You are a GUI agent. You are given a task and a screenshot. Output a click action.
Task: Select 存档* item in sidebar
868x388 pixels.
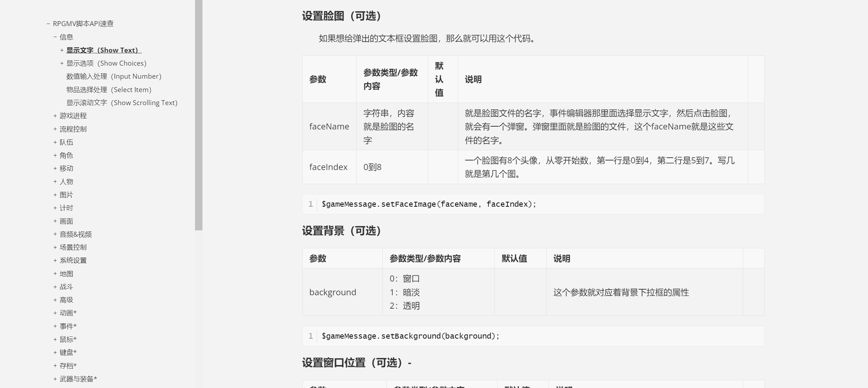click(x=68, y=366)
